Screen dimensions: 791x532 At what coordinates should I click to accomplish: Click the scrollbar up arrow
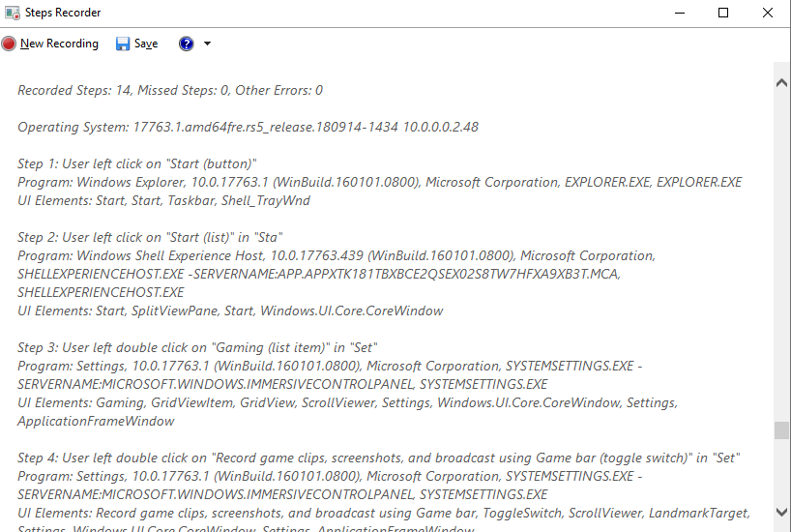pos(781,83)
